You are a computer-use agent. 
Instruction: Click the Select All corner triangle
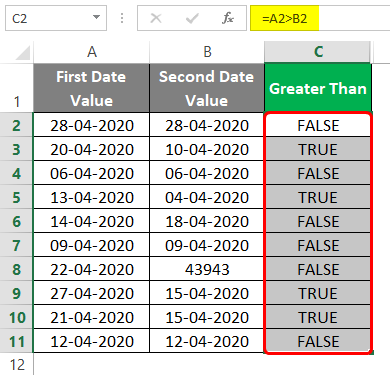[x=22, y=53]
